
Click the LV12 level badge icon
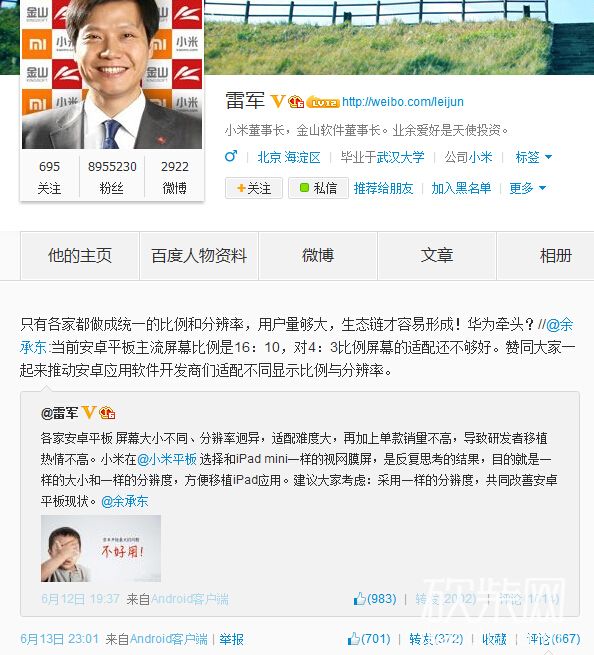pyautogui.click(x=323, y=102)
